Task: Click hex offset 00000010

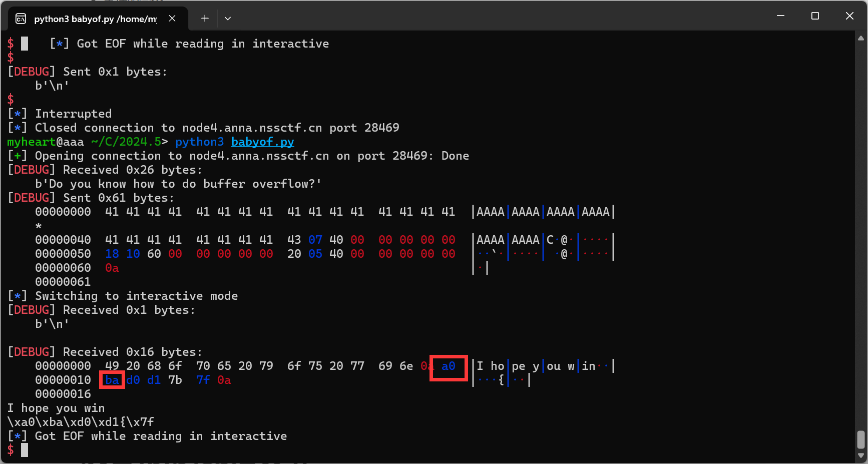Action: (63, 380)
